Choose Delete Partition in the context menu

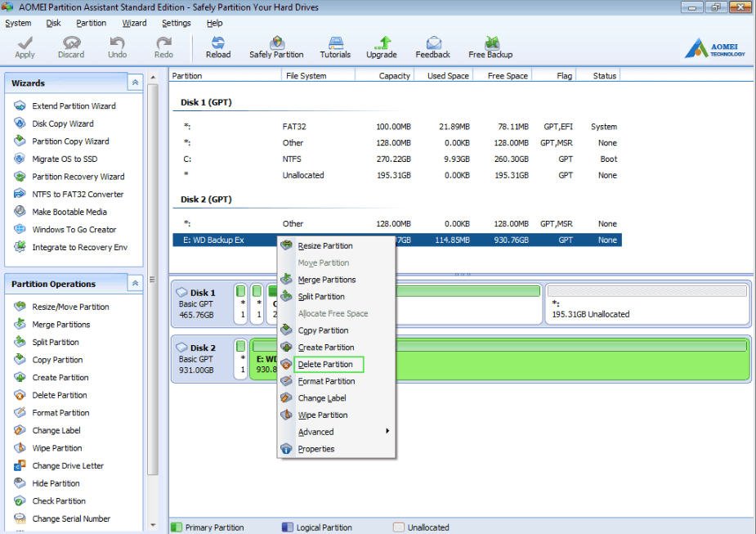pyautogui.click(x=325, y=365)
